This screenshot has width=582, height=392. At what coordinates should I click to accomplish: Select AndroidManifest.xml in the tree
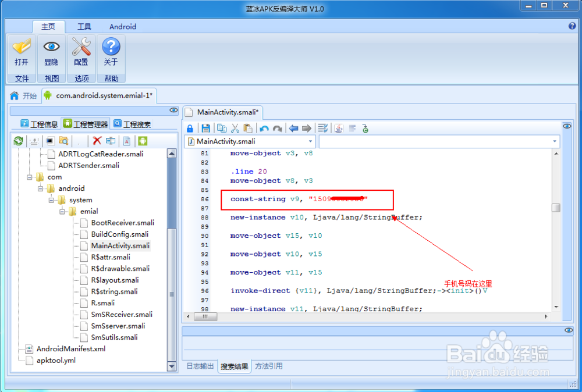pyautogui.click(x=70, y=349)
